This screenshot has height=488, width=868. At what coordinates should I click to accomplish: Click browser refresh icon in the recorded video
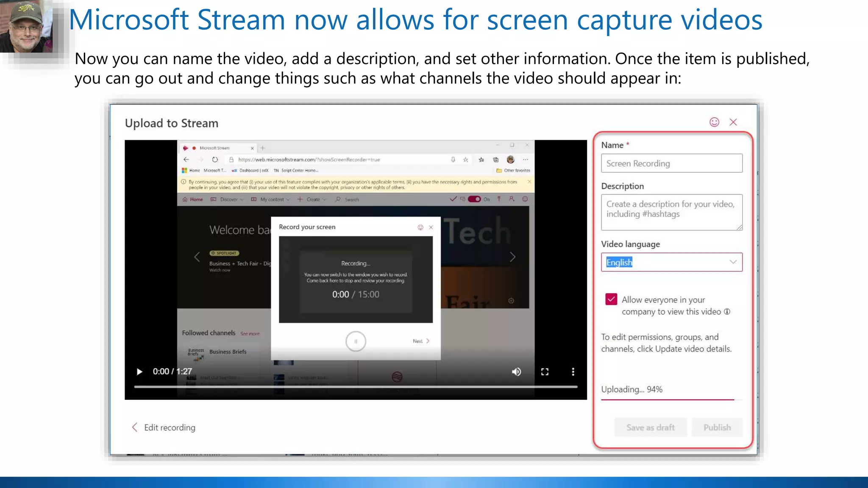pos(215,160)
